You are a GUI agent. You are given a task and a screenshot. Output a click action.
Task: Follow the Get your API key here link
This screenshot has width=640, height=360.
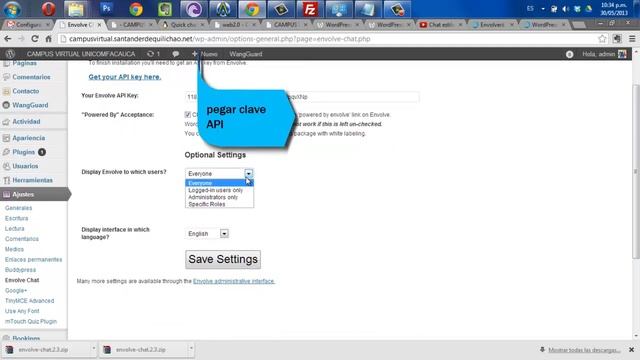(125, 77)
